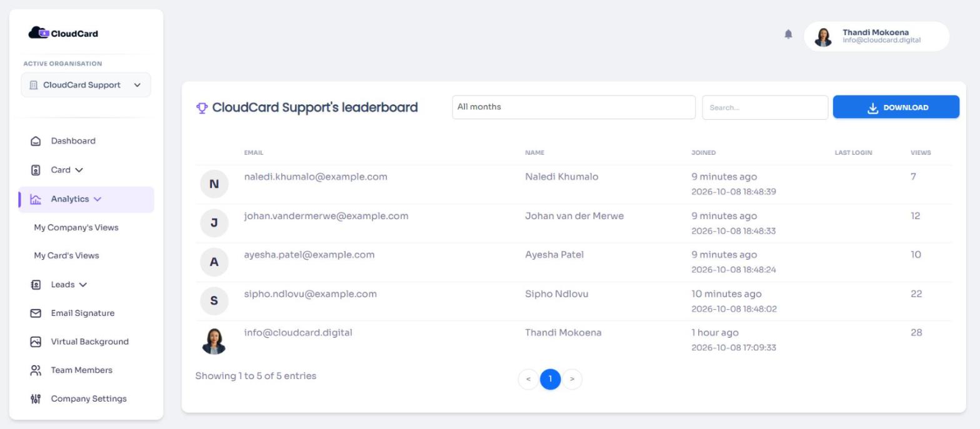Expand the Leads submenu chevron
Viewport: 980px width, 429px height.
[83, 285]
